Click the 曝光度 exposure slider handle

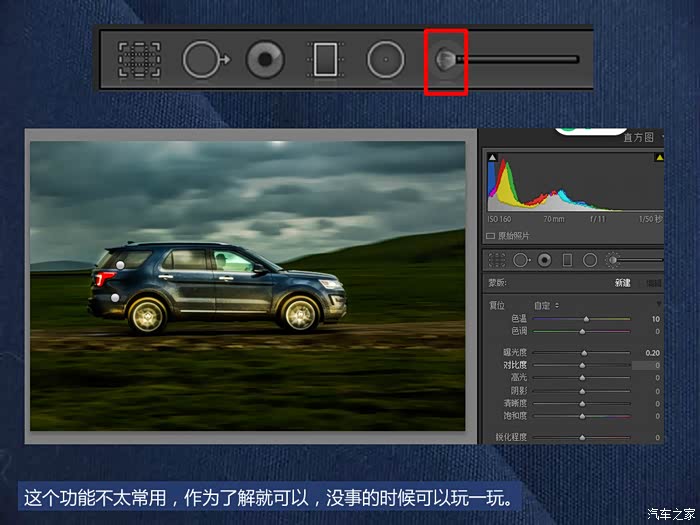click(x=584, y=353)
